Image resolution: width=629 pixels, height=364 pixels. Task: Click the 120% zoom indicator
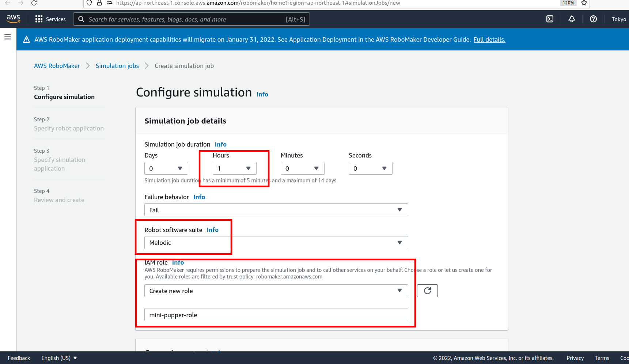(x=568, y=3)
